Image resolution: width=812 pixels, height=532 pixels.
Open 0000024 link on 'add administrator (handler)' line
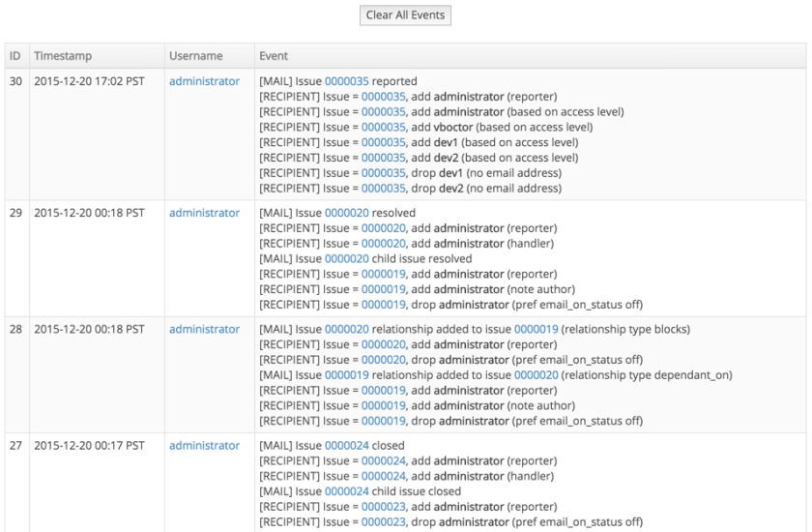383,476
